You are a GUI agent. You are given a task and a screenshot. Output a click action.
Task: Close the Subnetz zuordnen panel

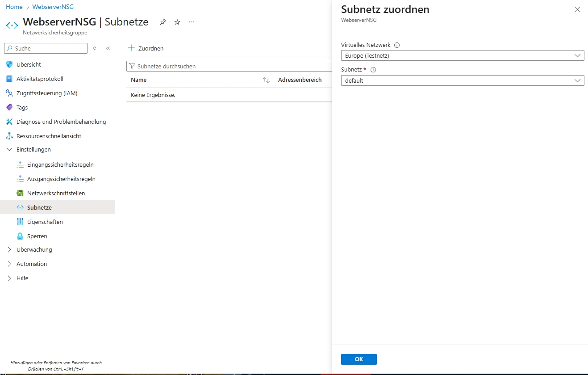click(x=577, y=9)
